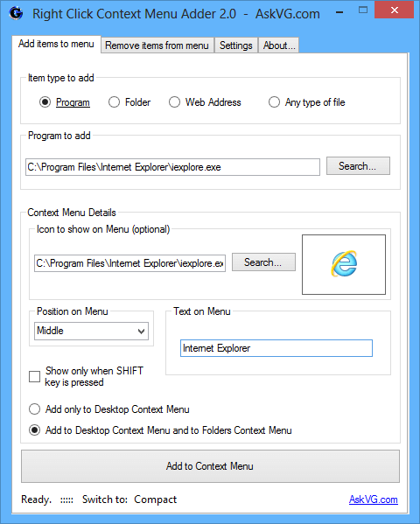Open the Position on Menu dropdown

[91, 331]
